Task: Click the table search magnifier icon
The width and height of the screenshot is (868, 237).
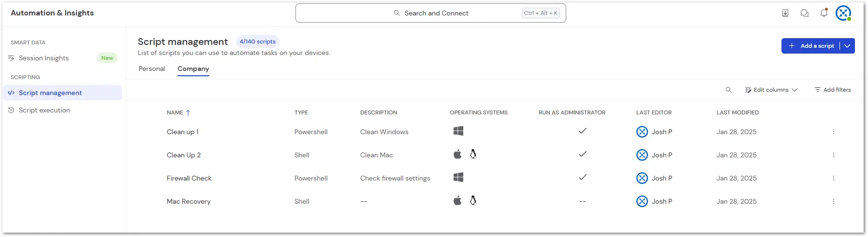Action: (729, 90)
